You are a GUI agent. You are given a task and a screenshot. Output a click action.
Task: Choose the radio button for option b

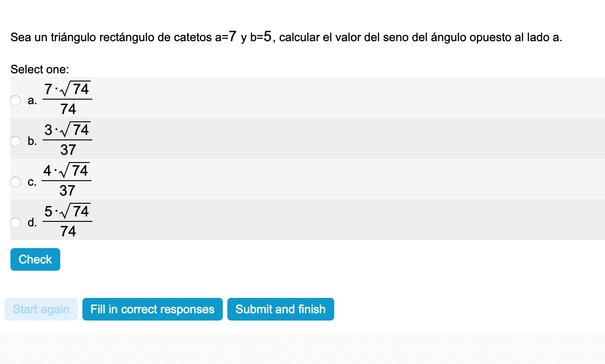[16, 141]
